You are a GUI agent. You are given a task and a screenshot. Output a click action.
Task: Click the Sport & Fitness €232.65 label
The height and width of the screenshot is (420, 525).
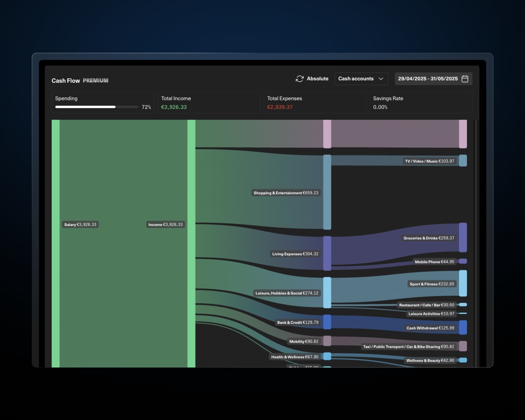(x=432, y=284)
